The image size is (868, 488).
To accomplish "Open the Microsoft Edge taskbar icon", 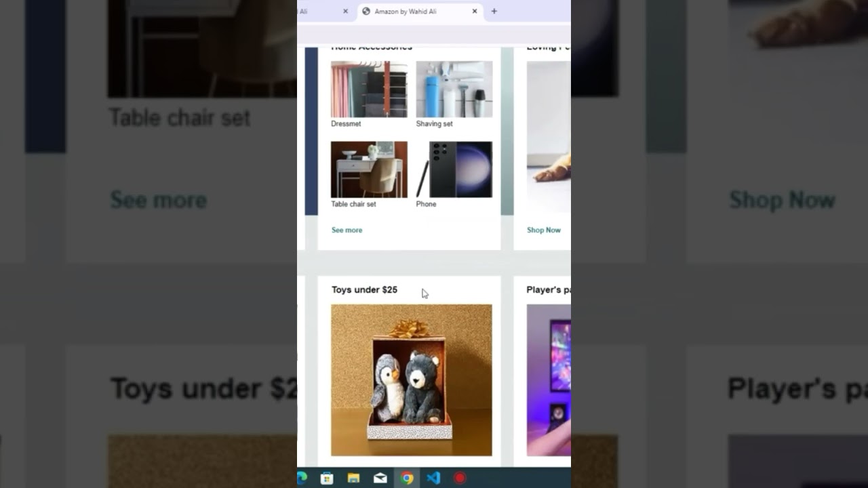I will pyautogui.click(x=302, y=478).
